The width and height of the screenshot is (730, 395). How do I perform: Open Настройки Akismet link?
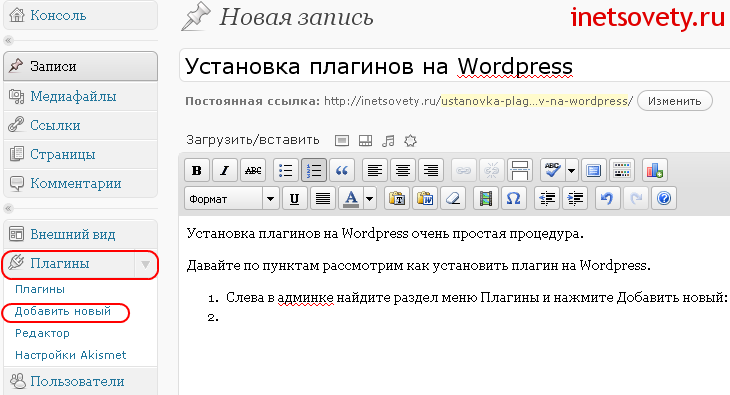click(71, 355)
